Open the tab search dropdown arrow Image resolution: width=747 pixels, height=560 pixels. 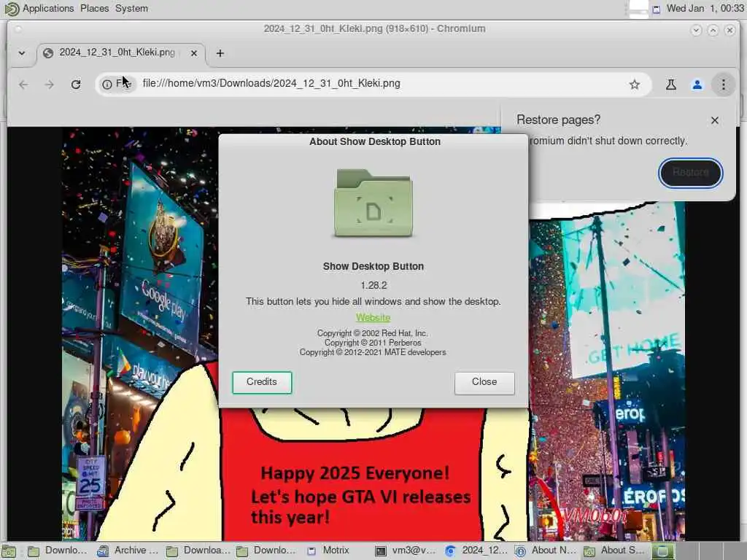point(22,53)
